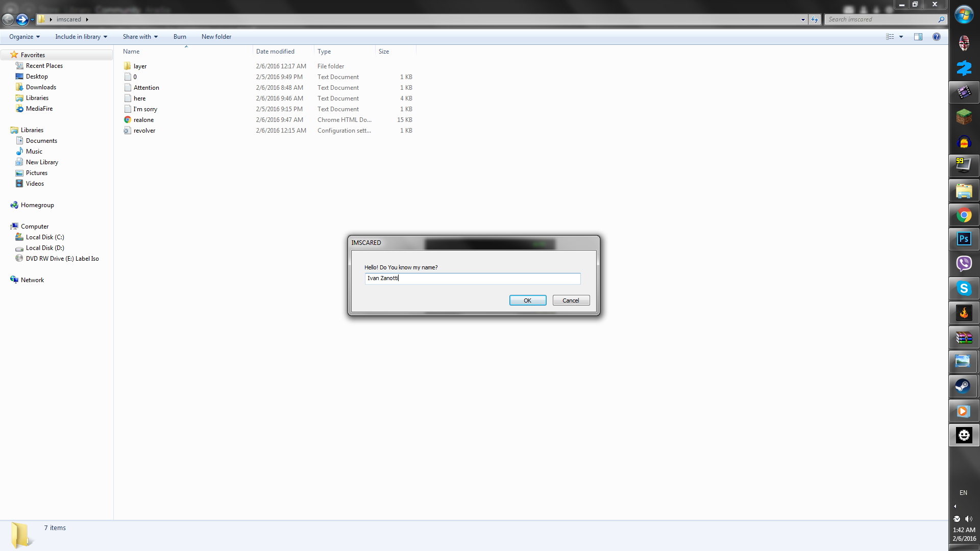Click Burn in the toolbar

tap(180, 37)
